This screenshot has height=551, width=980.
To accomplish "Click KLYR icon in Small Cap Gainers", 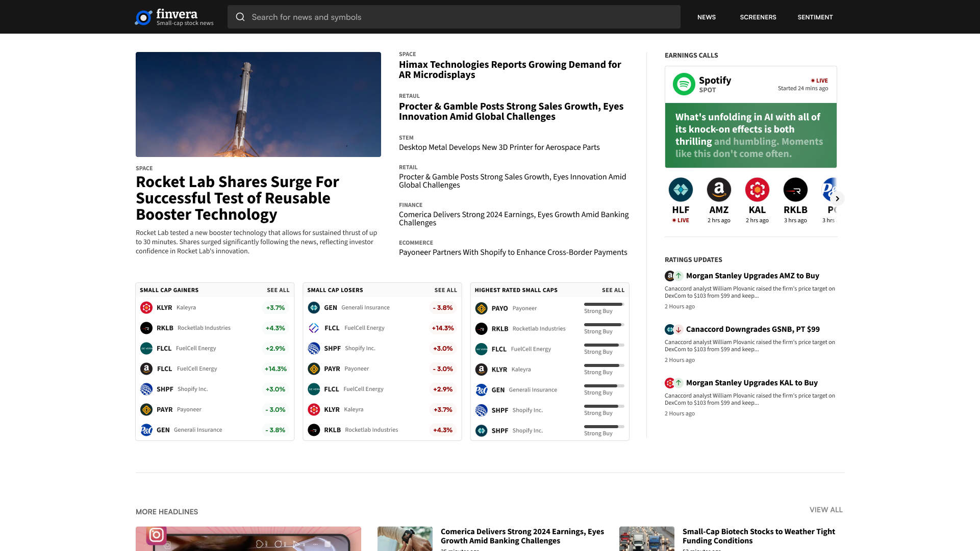I will pos(146,308).
